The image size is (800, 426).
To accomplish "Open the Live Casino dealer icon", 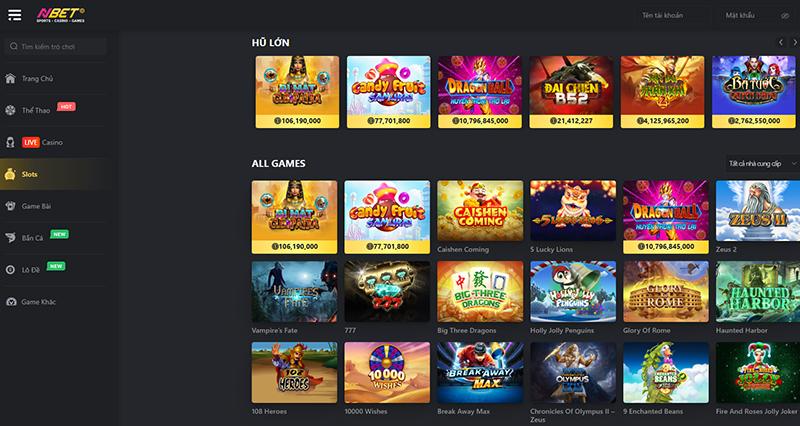I will [x=10, y=142].
